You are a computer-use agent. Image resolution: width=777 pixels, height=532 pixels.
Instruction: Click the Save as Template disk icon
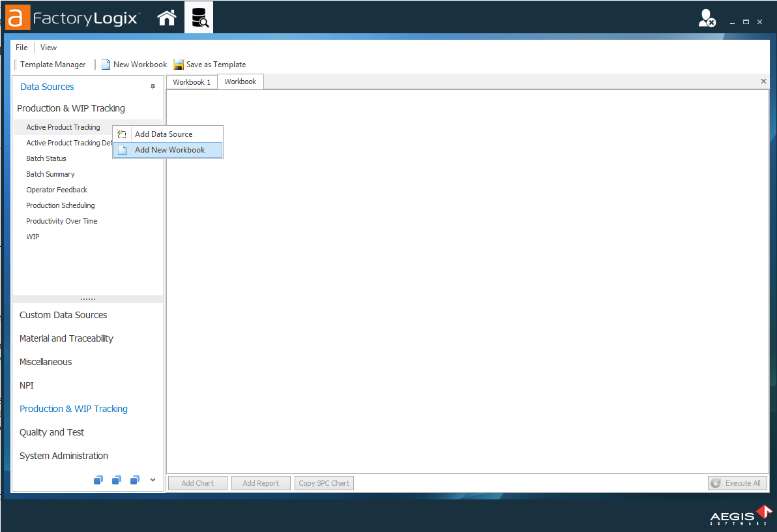tap(178, 64)
